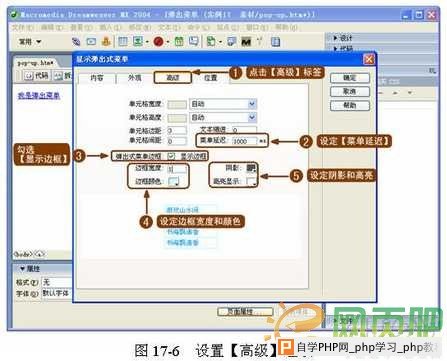Click the 取消 button
The width and height of the screenshot is (447, 361).
(x=350, y=91)
